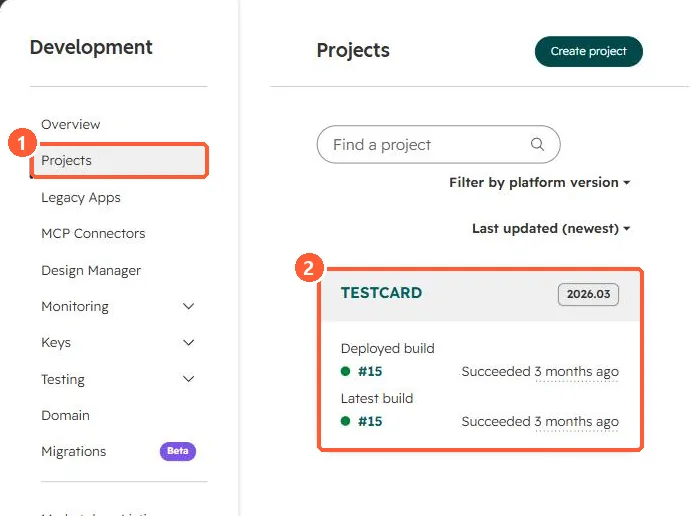Click the Monitoring label in sidebar
This screenshot has width=698, height=516.
click(x=75, y=306)
